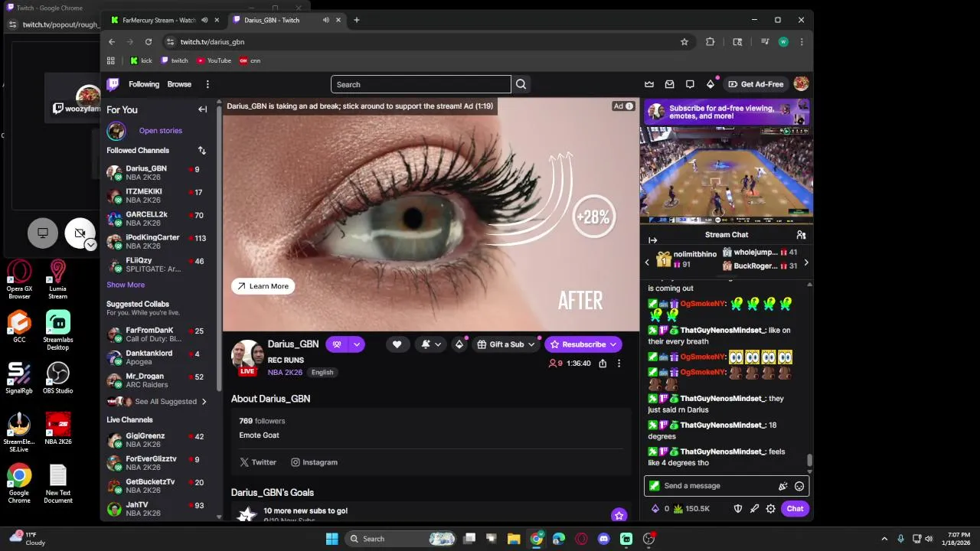Click the mini stream player thumbnail
The width and height of the screenshot is (980, 551).
tap(726, 175)
